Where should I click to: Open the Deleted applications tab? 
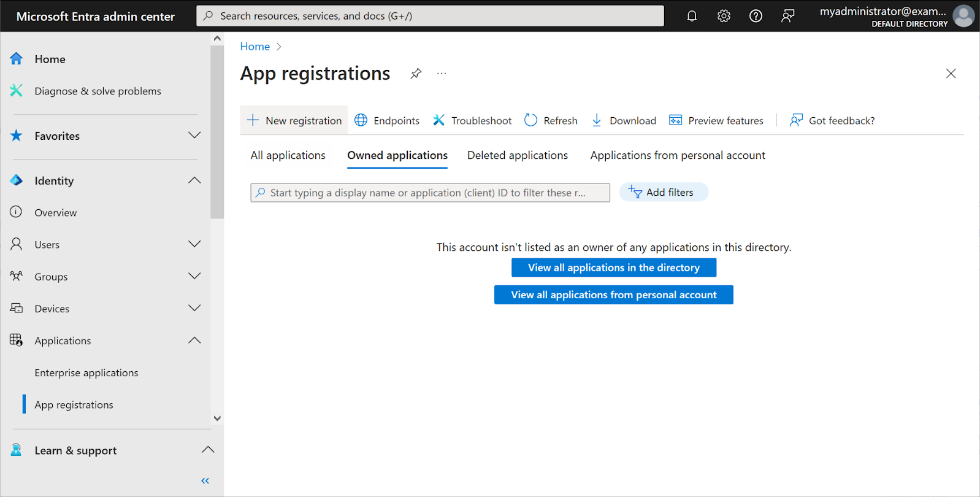[518, 155]
